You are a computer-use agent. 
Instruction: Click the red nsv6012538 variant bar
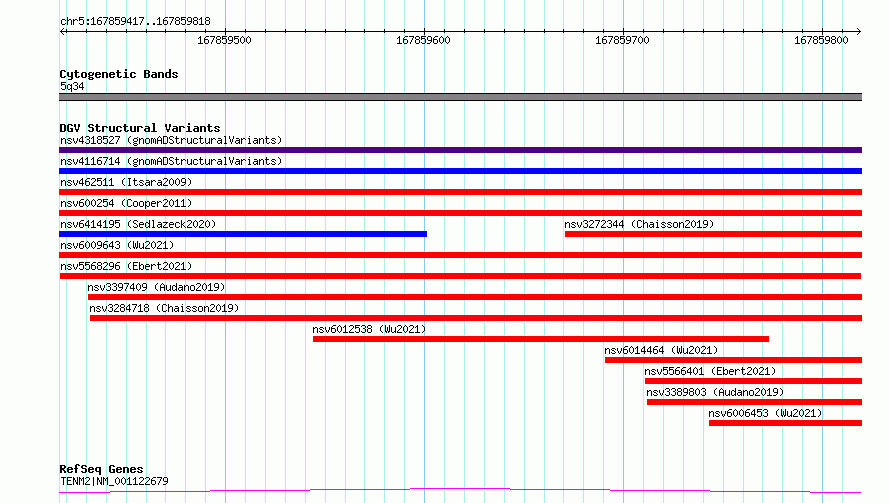[541, 339]
